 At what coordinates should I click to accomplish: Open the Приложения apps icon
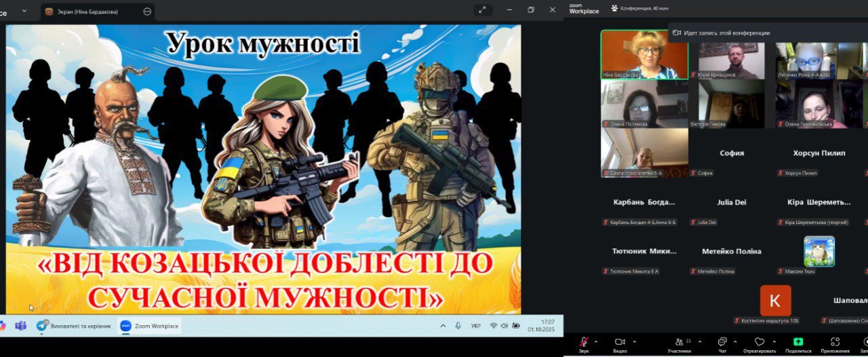(x=835, y=342)
